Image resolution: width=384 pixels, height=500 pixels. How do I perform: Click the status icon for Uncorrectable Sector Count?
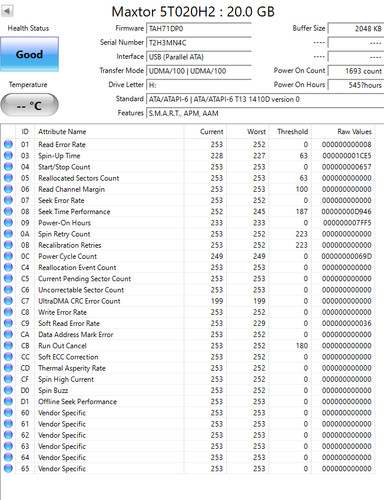click(8, 289)
